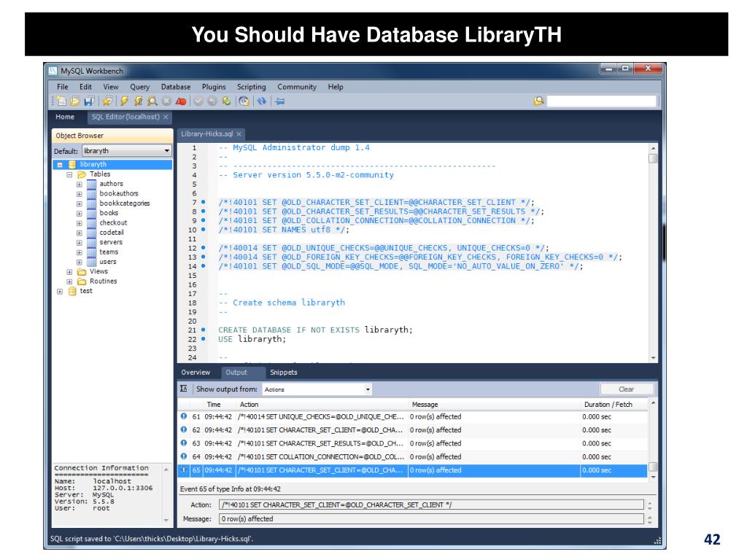Collapse the Tables folder
The image size is (747, 560).
(x=69, y=175)
